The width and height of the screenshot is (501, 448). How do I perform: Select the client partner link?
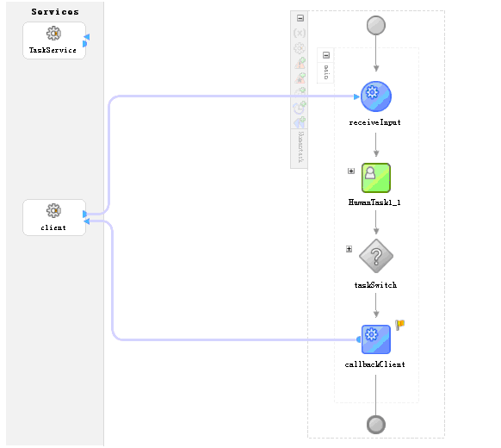click(54, 218)
